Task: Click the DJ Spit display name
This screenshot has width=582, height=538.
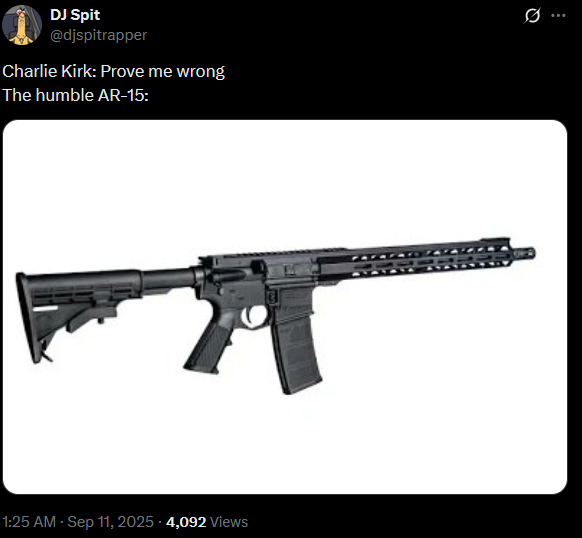Action: (75, 15)
